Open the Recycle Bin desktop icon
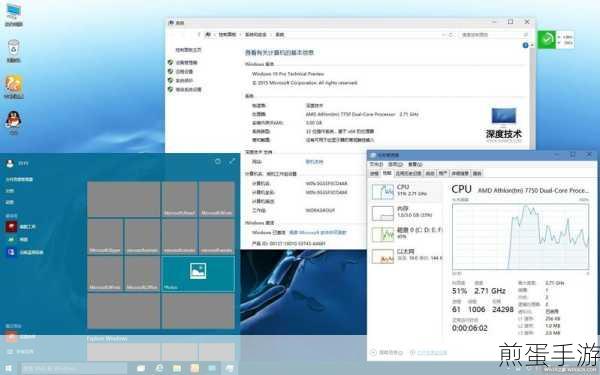The height and width of the screenshot is (375, 600). point(13,51)
